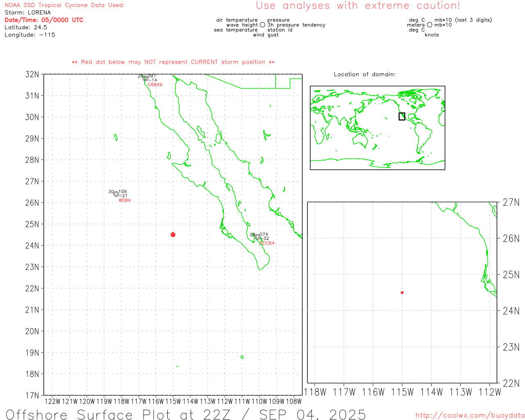Click the 'pressure' legend label
The width and height of the screenshot is (525, 420).
(x=278, y=20)
